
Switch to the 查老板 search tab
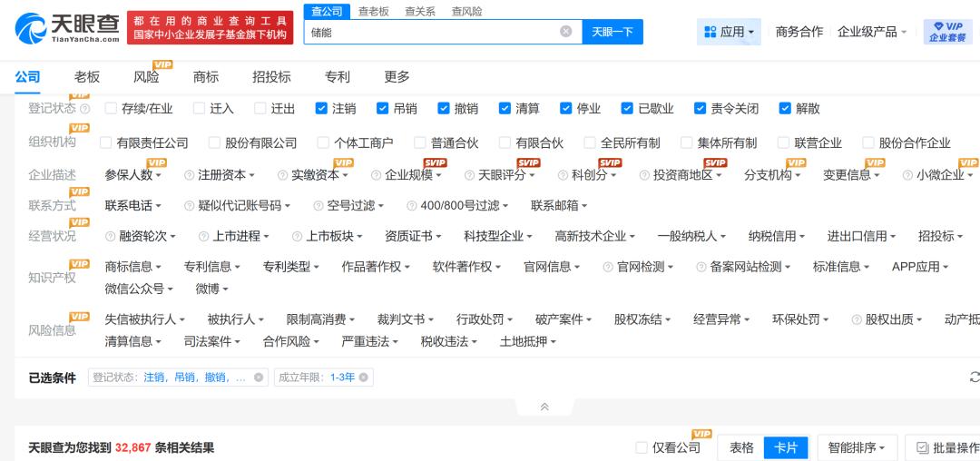(374, 11)
